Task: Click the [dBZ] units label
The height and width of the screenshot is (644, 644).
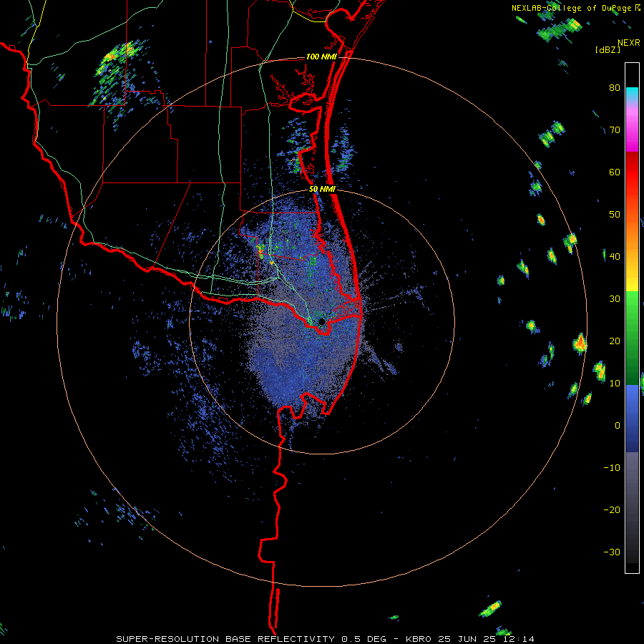Action: [608, 50]
